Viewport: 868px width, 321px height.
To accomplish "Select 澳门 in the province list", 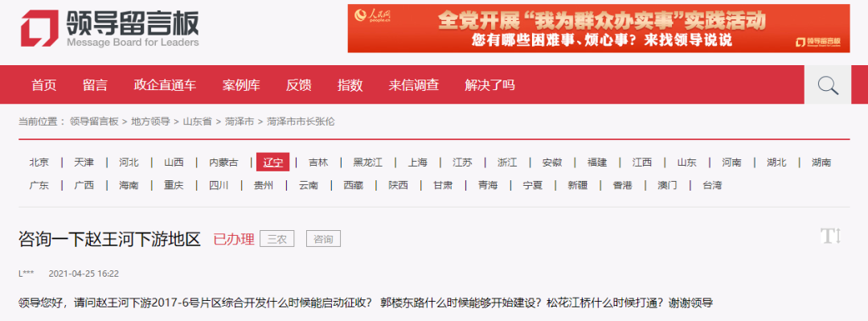I will pos(667,185).
